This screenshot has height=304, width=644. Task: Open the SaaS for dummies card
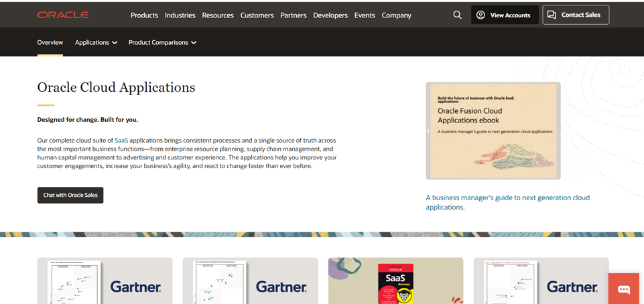pos(395,281)
